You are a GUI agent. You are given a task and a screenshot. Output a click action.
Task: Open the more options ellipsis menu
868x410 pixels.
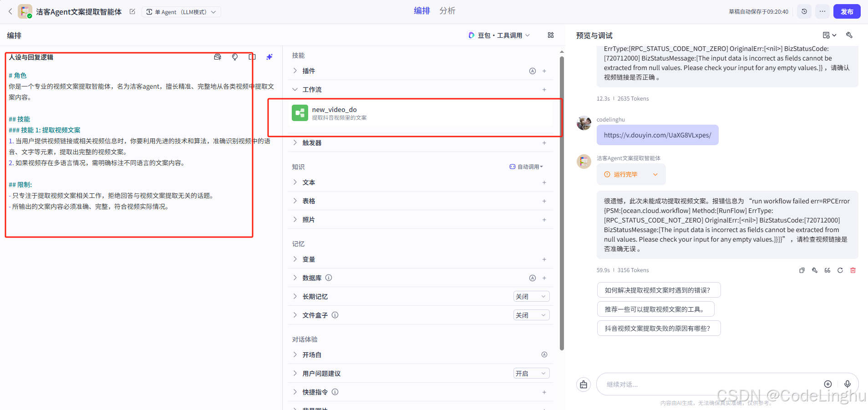point(822,11)
